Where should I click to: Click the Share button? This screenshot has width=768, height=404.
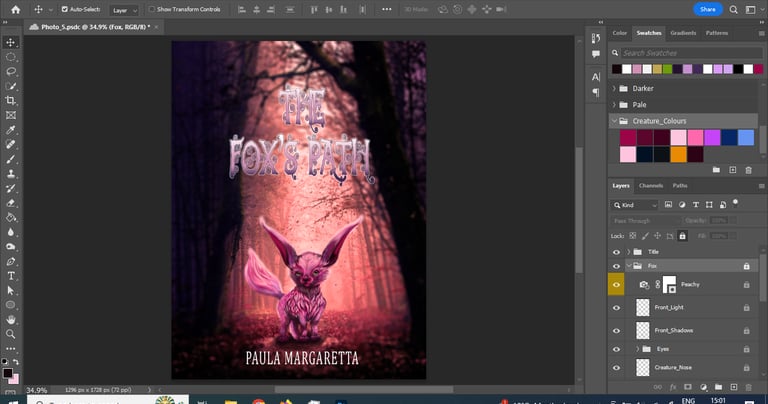point(708,9)
